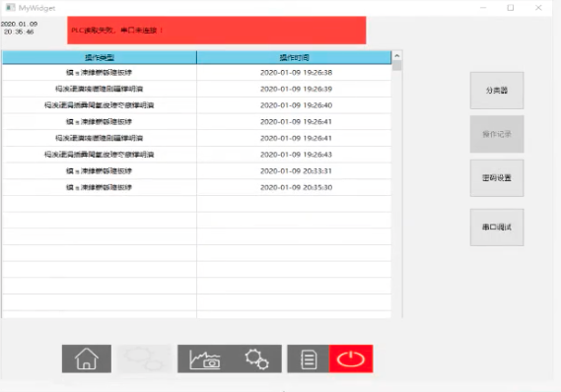Select operation type cell in 19:26:39 row
This screenshot has height=392, width=561.
point(100,89)
